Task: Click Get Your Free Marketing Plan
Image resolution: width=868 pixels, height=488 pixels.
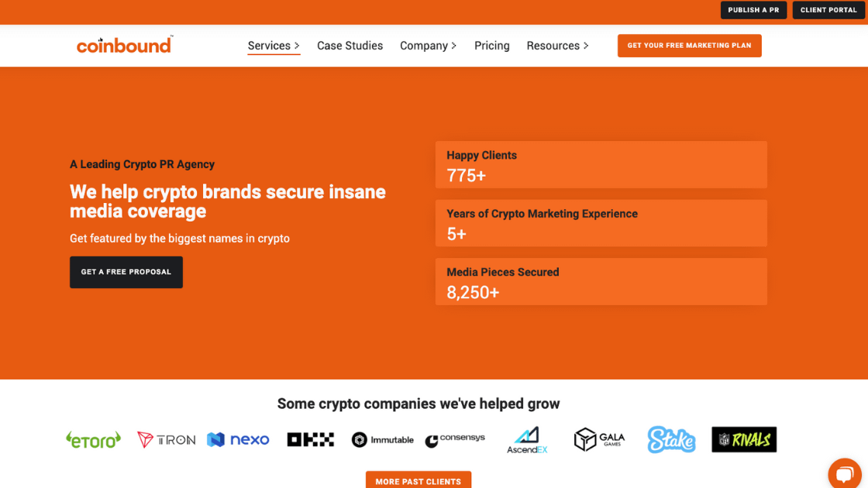Action: point(689,46)
